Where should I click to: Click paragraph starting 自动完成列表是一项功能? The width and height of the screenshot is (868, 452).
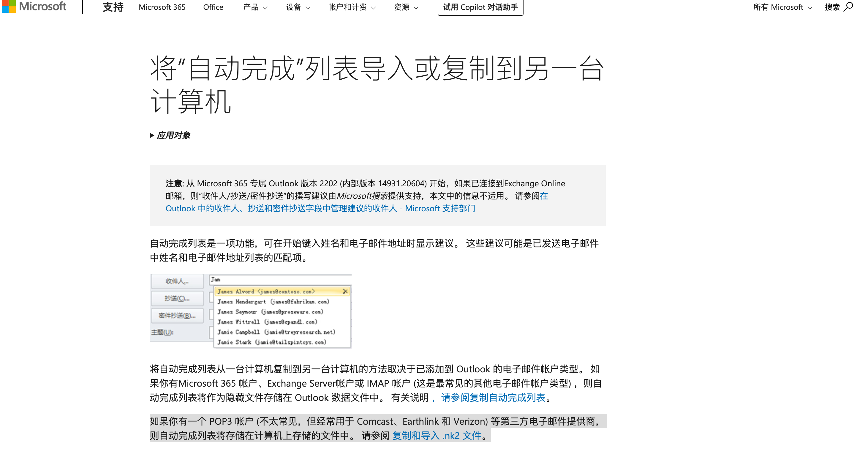pyautogui.click(x=374, y=250)
